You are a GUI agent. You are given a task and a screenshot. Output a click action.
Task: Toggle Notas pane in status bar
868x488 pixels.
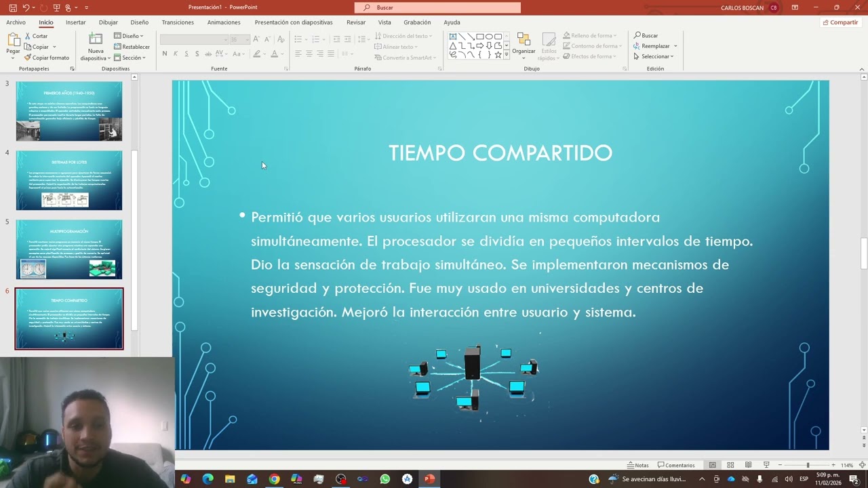[x=637, y=465]
